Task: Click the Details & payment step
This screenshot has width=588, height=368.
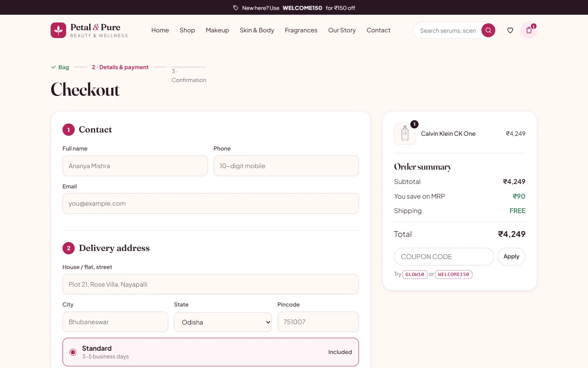Action: click(x=120, y=67)
